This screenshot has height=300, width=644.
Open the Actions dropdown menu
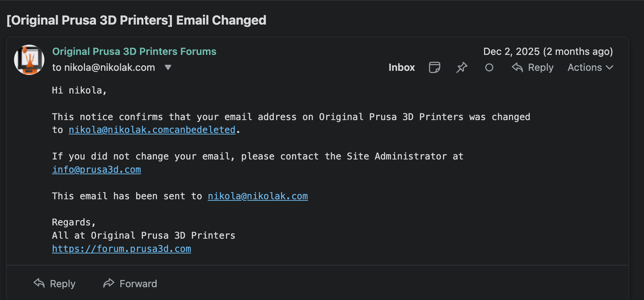click(584, 68)
